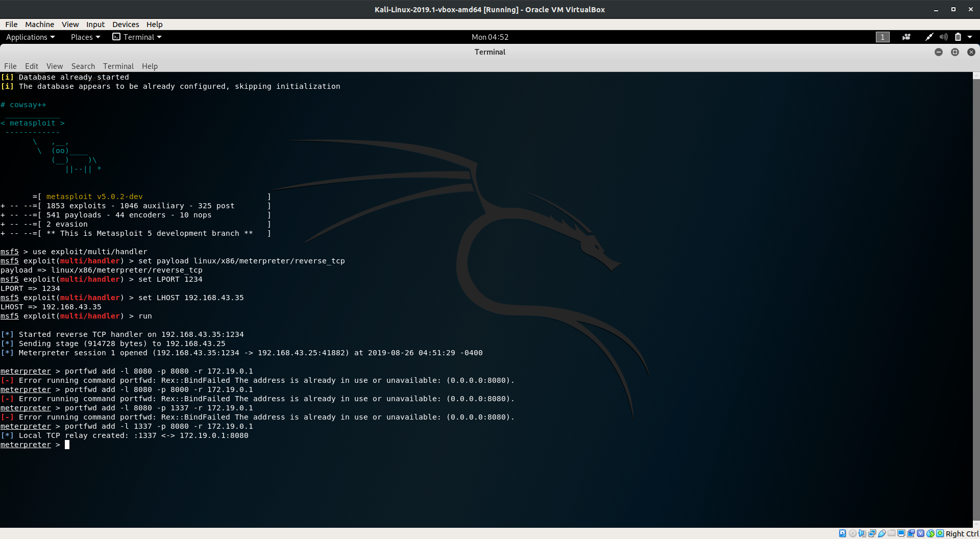Click 'portfwd add -l 1337 -p 8080' command
980x539 pixels.
click(159, 426)
